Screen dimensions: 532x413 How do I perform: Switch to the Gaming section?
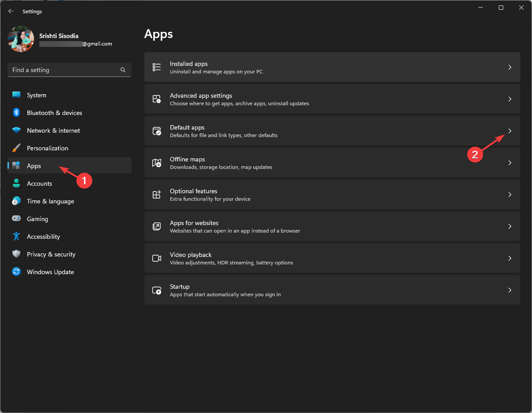(37, 219)
